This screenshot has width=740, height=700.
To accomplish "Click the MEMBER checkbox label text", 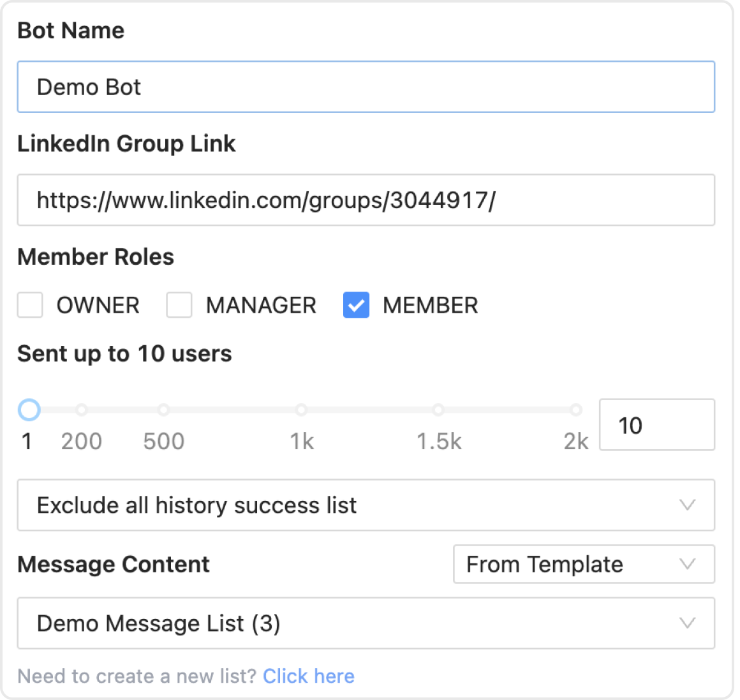I will tap(430, 306).
